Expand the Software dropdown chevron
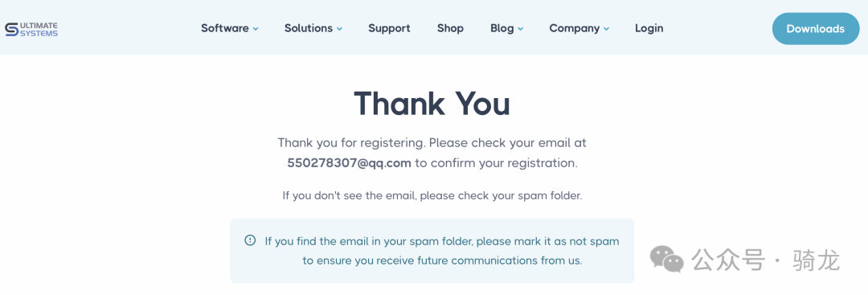868x295 pixels. click(x=256, y=29)
